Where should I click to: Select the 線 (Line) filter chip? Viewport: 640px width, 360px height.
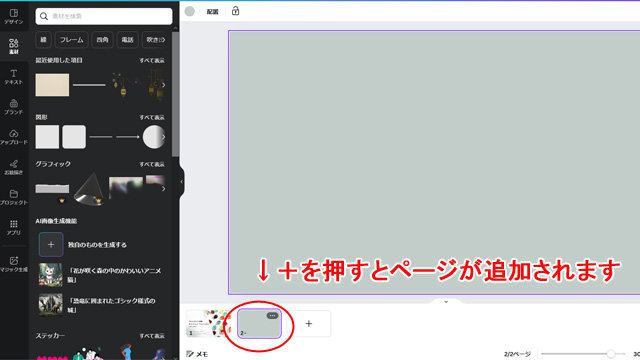[43, 40]
